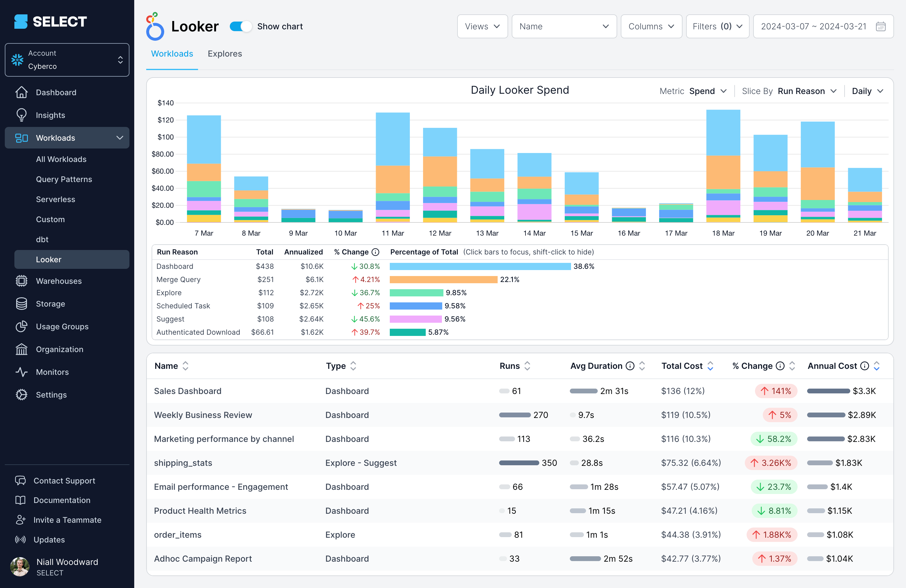
Task: Click the Warehouses chip icon
Action: point(21,281)
